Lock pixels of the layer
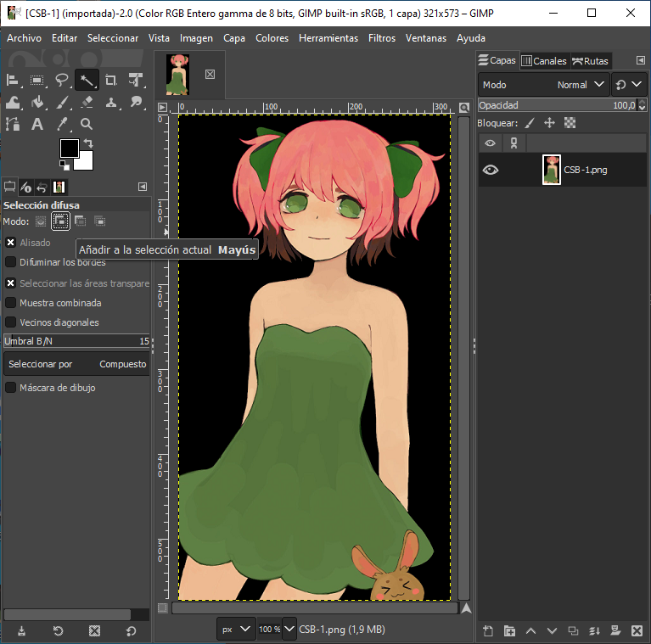 (x=530, y=123)
